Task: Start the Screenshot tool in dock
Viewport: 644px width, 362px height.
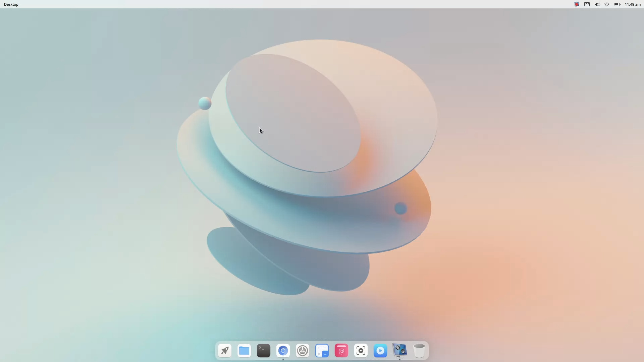Action: point(361,351)
